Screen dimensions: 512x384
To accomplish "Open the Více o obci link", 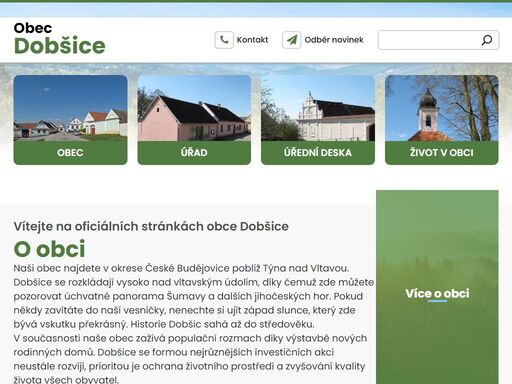I will click(x=437, y=293).
